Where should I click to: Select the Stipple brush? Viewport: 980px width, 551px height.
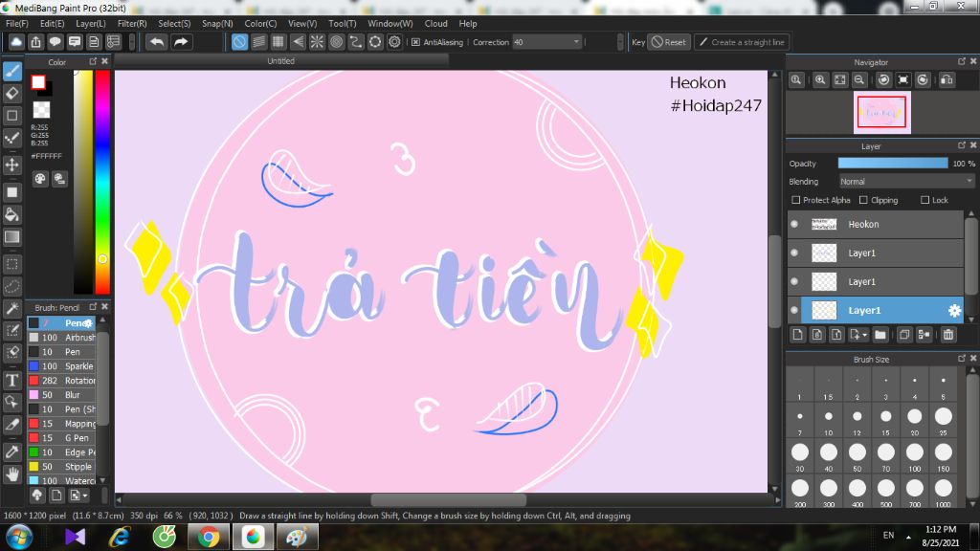[x=62, y=467]
